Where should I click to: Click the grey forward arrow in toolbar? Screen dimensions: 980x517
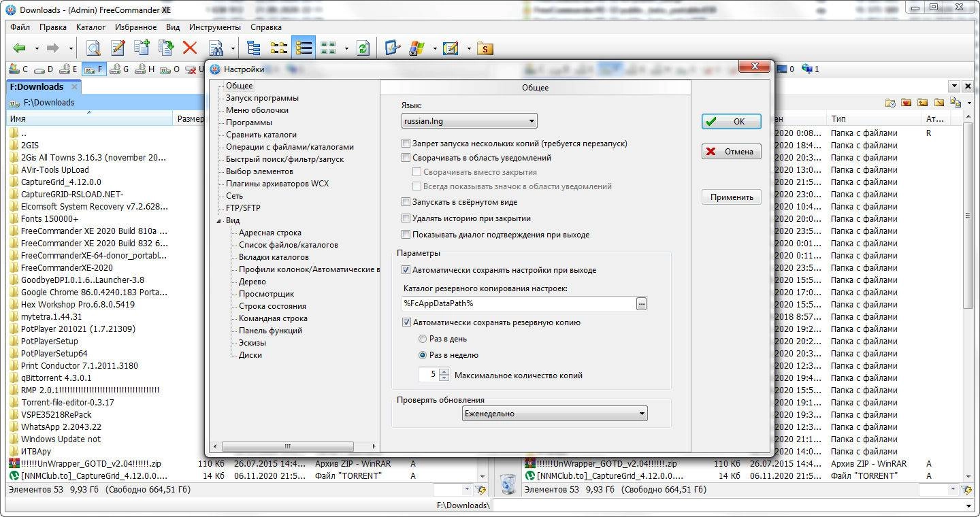[52, 48]
